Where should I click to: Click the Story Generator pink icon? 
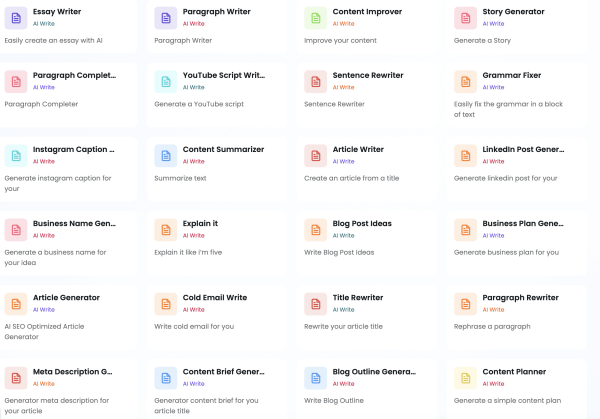point(466,18)
